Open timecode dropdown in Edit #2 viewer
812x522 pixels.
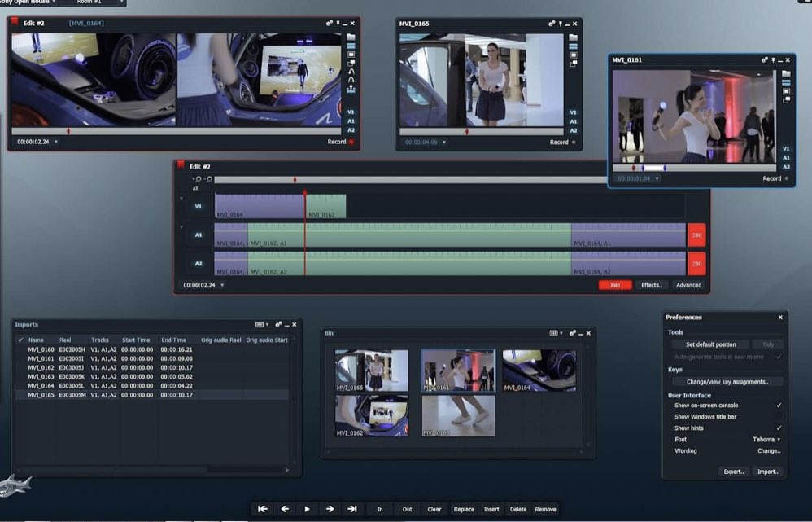pyautogui.click(x=56, y=142)
